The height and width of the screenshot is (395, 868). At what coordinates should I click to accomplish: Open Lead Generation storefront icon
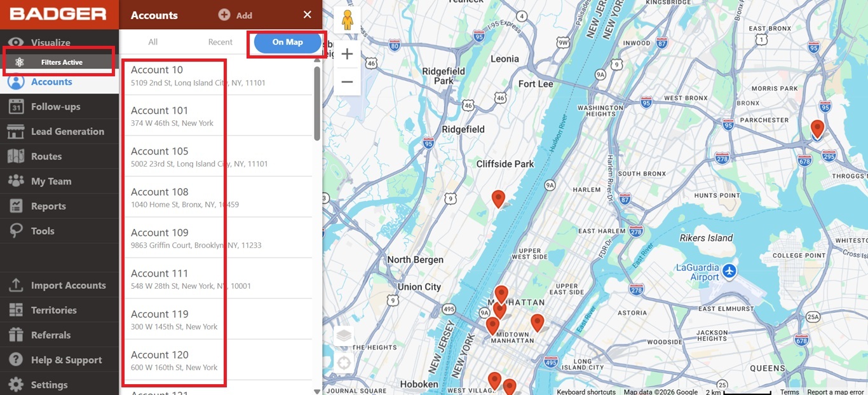[16, 131]
